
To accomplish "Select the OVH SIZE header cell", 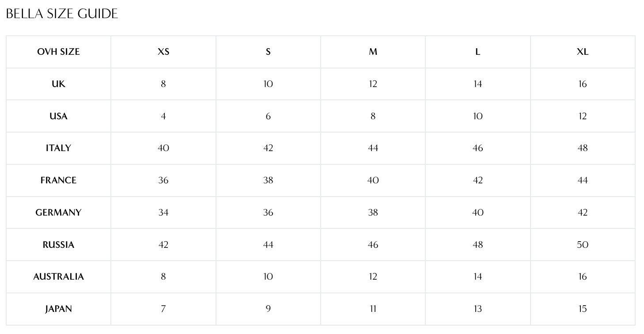I will tap(58, 52).
